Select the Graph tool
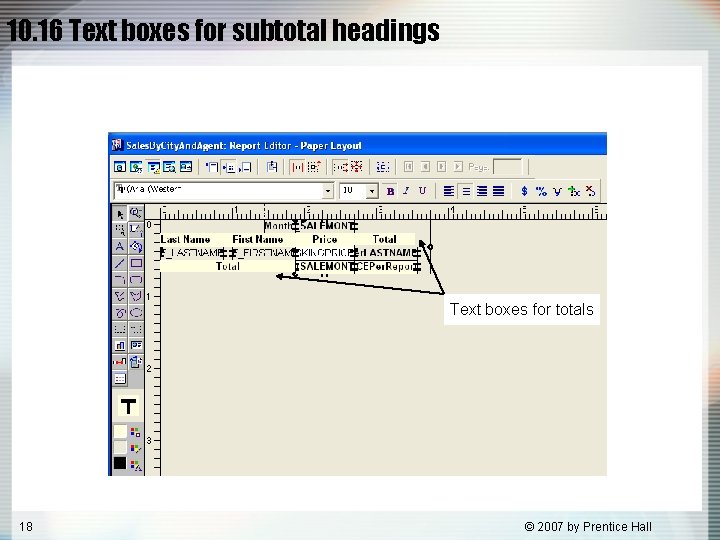The image size is (720, 540). click(x=120, y=345)
